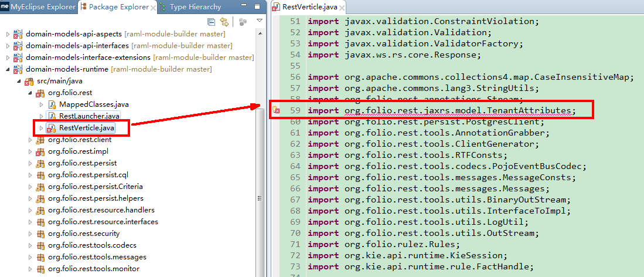Expand RestVerticle.java node
The height and width of the screenshot is (277, 644).
[x=41, y=128]
